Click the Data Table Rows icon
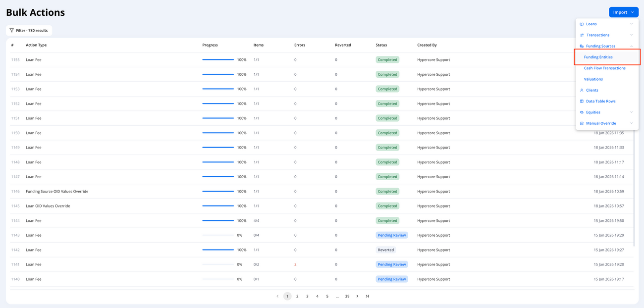The width and height of the screenshot is (644, 308). point(582,101)
